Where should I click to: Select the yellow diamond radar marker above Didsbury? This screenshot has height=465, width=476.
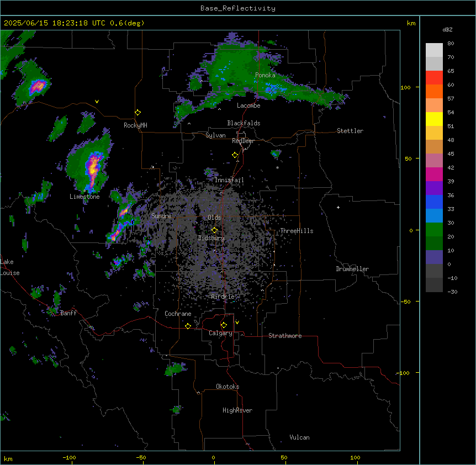click(214, 230)
